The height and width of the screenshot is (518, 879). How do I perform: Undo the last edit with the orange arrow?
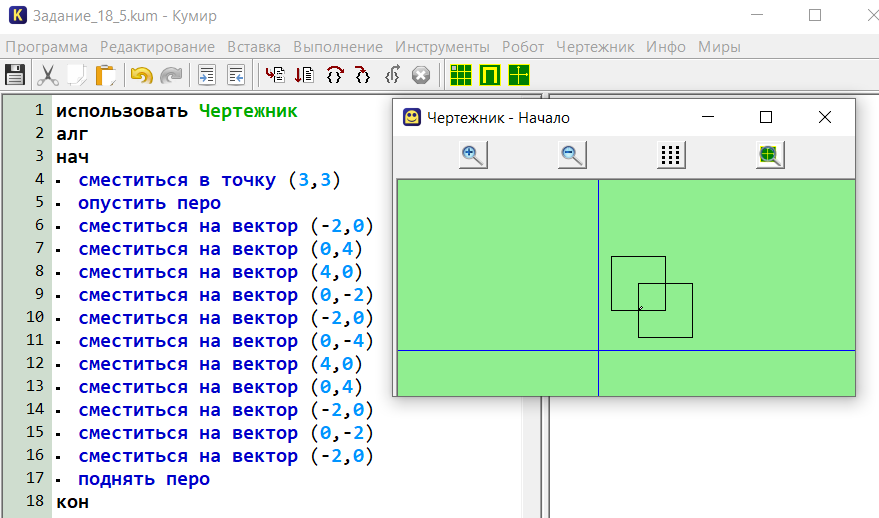pyautogui.click(x=141, y=75)
